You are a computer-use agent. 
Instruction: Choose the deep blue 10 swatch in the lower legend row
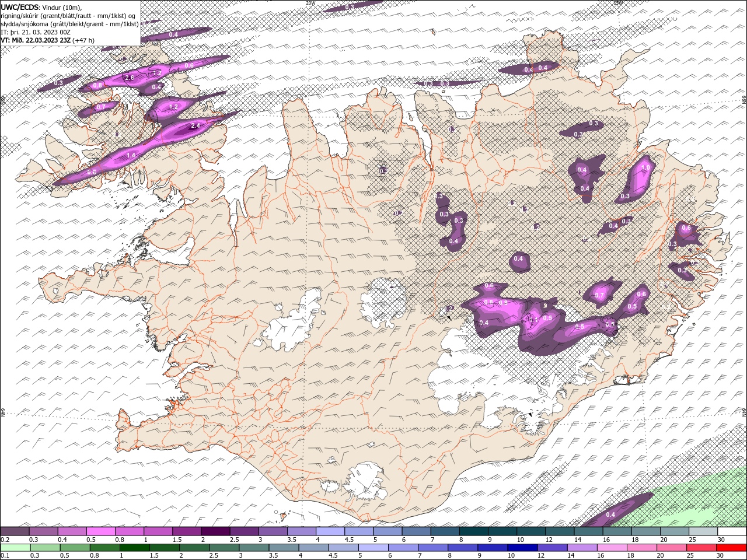point(522,548)
